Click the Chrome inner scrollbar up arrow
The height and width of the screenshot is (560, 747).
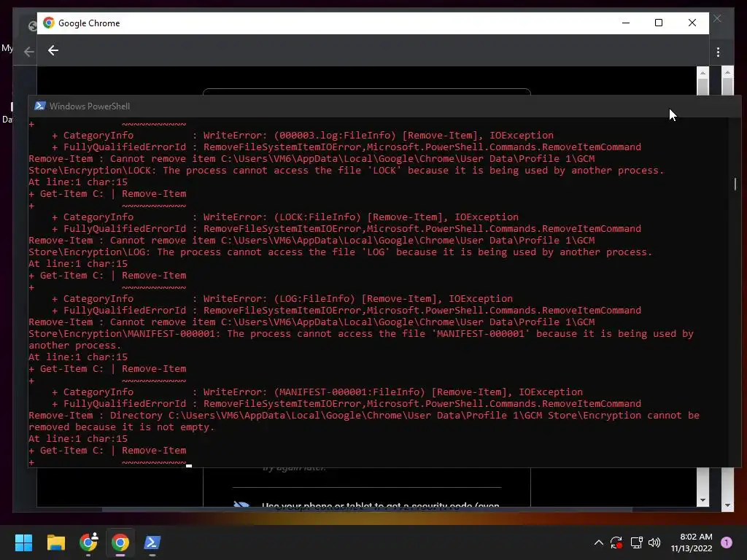pyautogui.click(x=703, y=73)
